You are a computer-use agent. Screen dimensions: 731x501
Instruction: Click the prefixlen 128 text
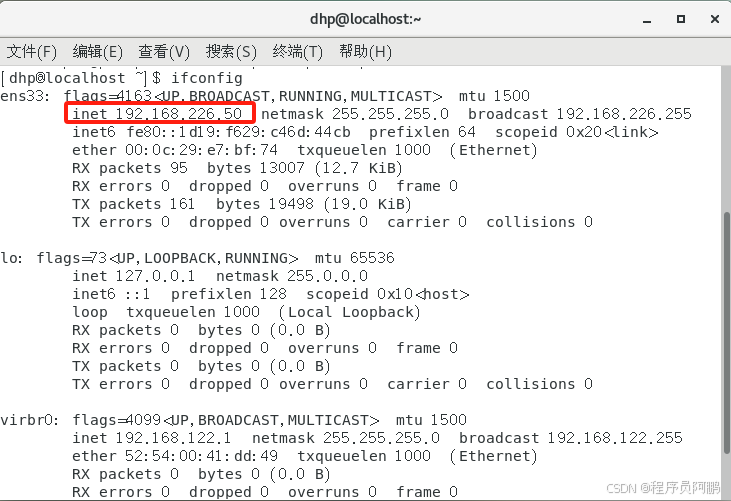pos(228,294)
